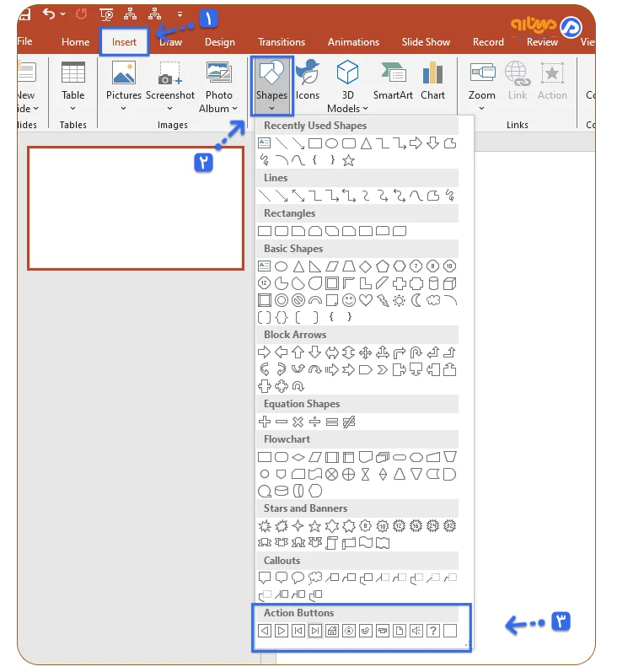Select the cube shape in Basic Shapes
Screen dimensions: 617x672
[x=449, y=283]
